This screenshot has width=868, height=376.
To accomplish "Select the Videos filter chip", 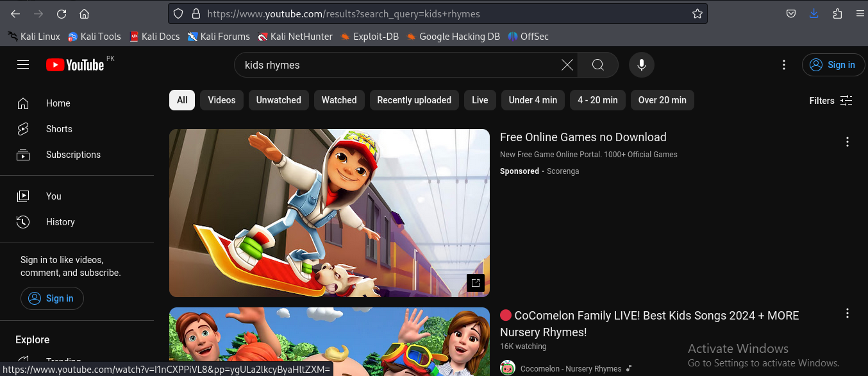I will tap(222, 100).
